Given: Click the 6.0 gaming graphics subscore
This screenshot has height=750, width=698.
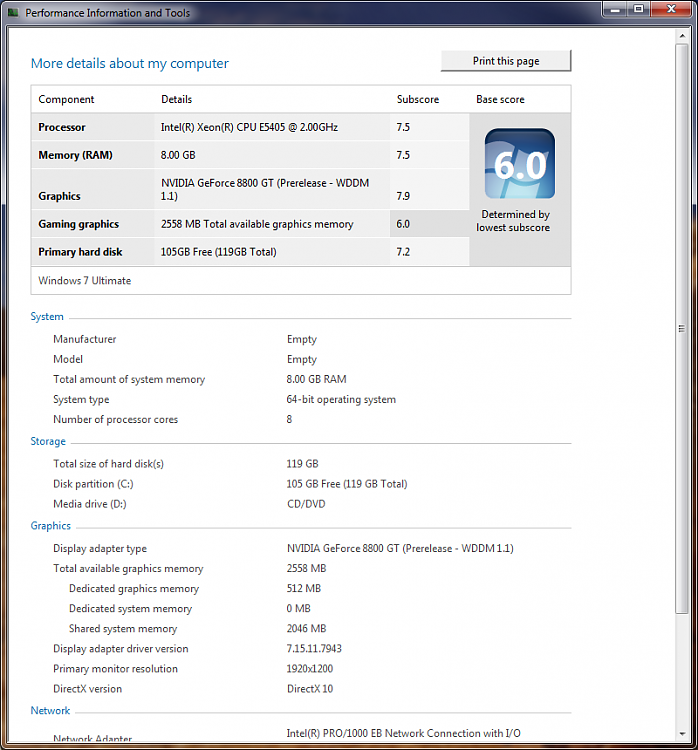Looking at the screenshot, I should tap(403, 224).
